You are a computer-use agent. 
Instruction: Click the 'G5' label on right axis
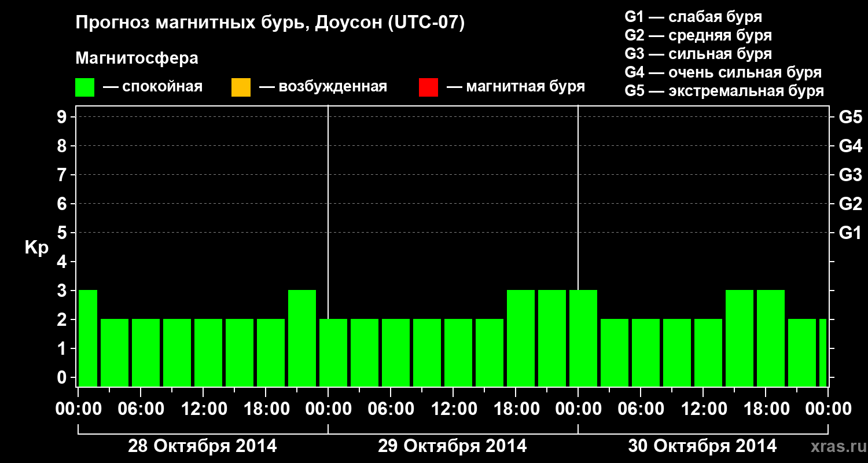(850, 117)
